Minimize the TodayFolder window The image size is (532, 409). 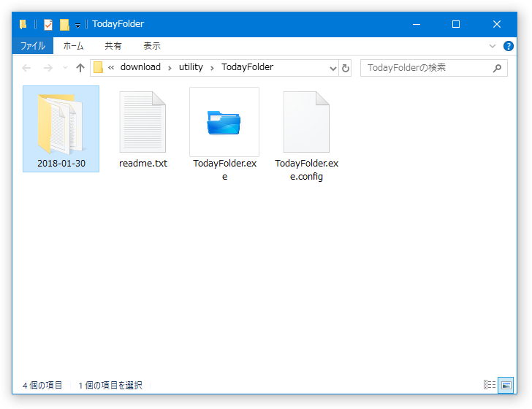[x=417, y=24]
